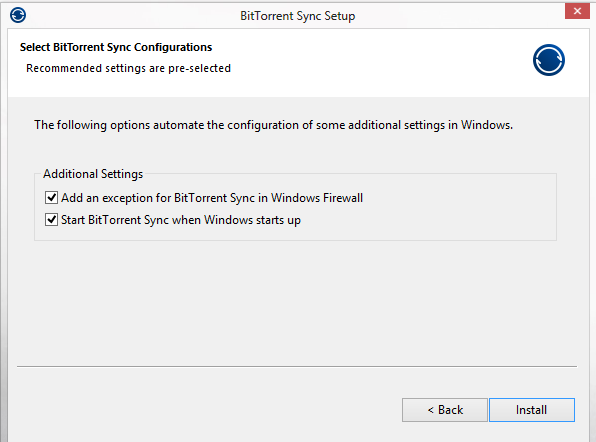The width and height of the screenshot is (596, 442).
Task: Click the 'Additional Settings' group label
Action: click(x=93, y=174)
